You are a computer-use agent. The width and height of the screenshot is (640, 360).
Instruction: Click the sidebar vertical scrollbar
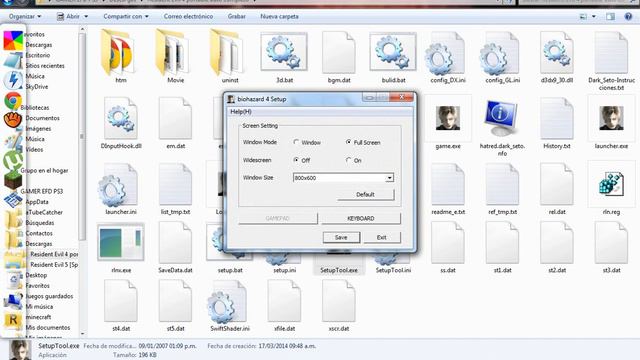pos(82,137)
